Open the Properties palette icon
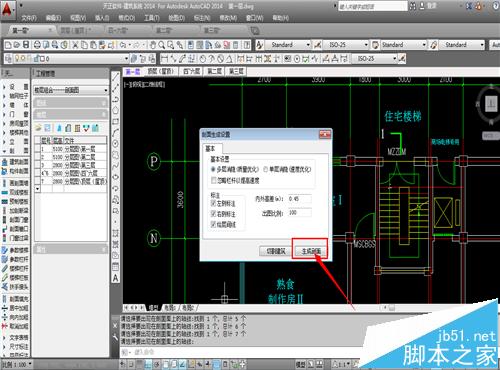Viewport: 500px width, 370px height. 190,45
